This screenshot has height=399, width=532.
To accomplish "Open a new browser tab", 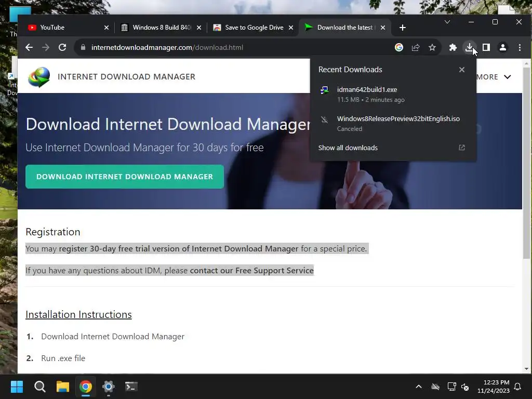I will click(x=403, y=28).
